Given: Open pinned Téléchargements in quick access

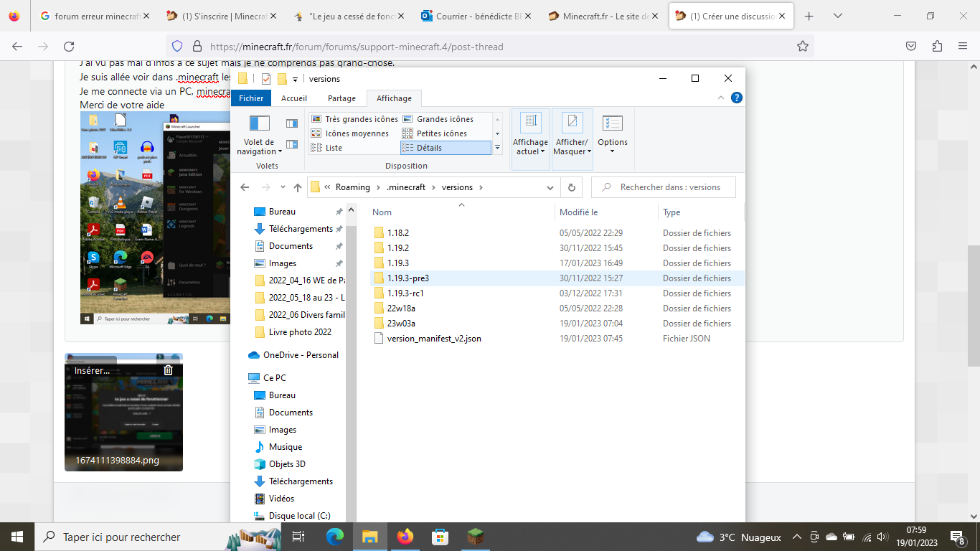Looking at the screenshot, I should [301, 229].
